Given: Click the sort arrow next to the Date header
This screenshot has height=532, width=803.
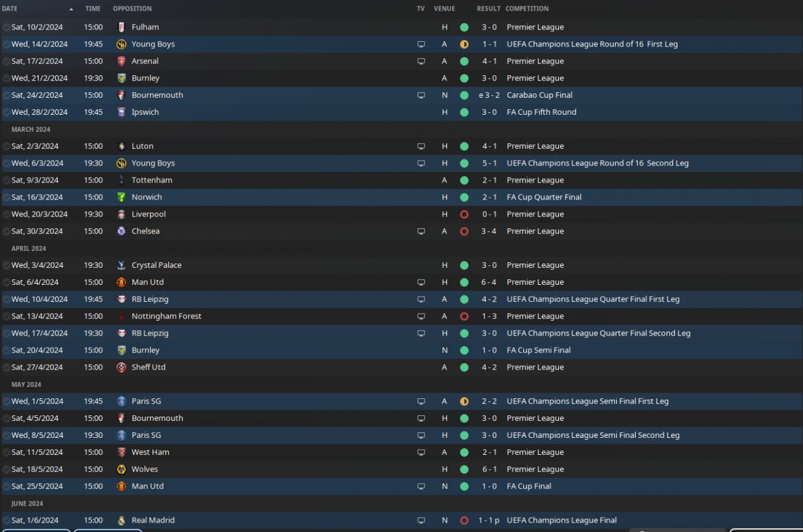Looking at the screenshot, I should [x=71, y=9].
